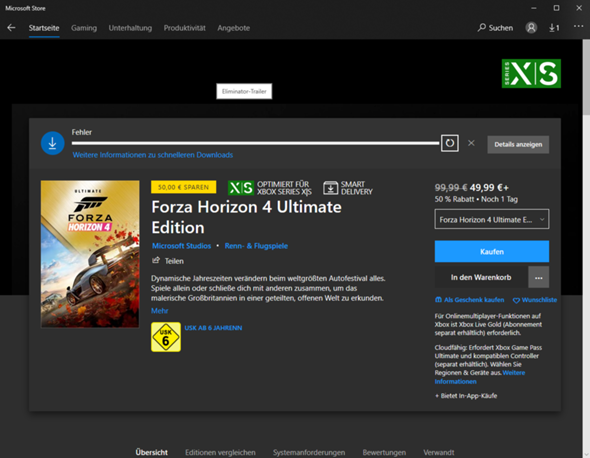Viewport: 590px width, 458px height.
Task: Click the USK 6 rating badge
Action: (x=166, y=337)
